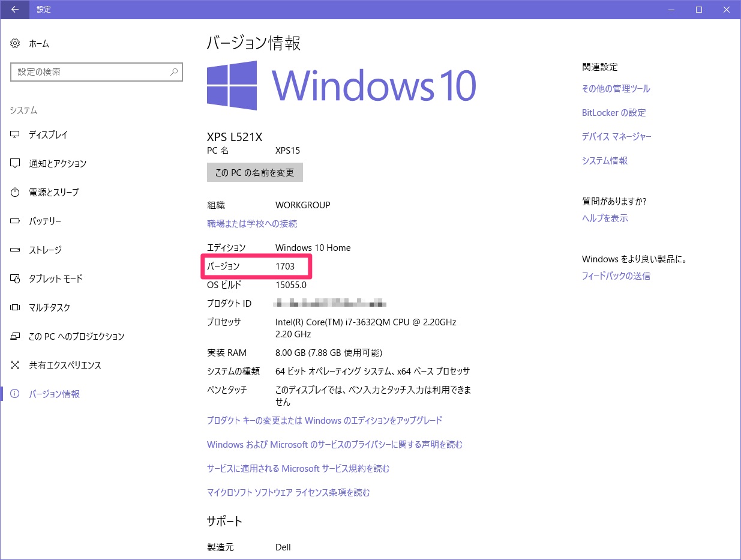741x560 pixels.
Task: Open product key change or upgrade link
Action: pyautogui.click(x=325, y=421)
